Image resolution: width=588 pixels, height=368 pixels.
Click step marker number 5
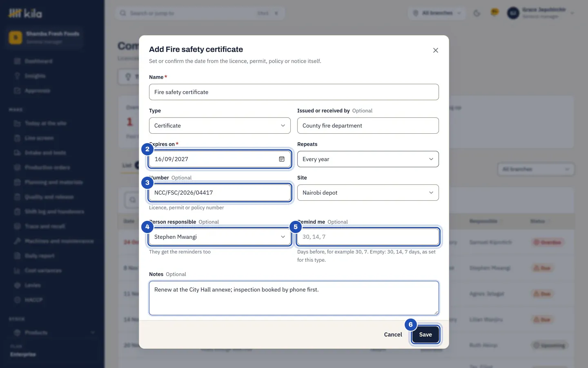296,227
